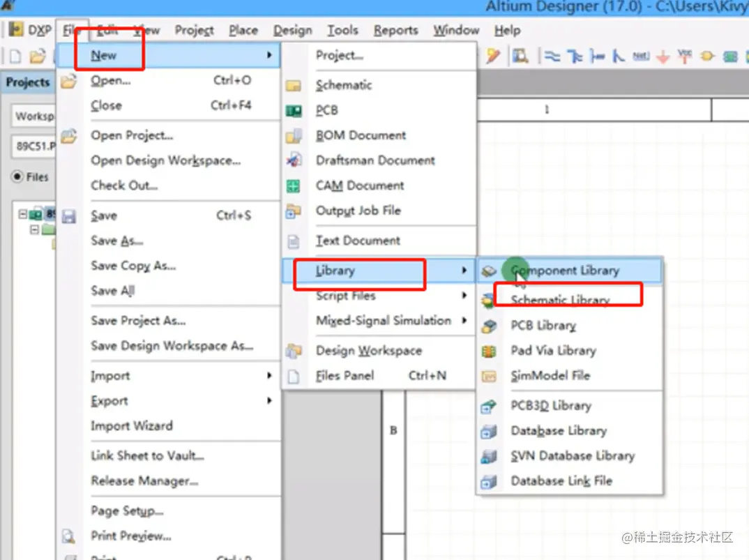Viewport: 749px width, 560px height.
Task: Click the Place Net Label toolbar icon
Action: [x=641, y=56]
